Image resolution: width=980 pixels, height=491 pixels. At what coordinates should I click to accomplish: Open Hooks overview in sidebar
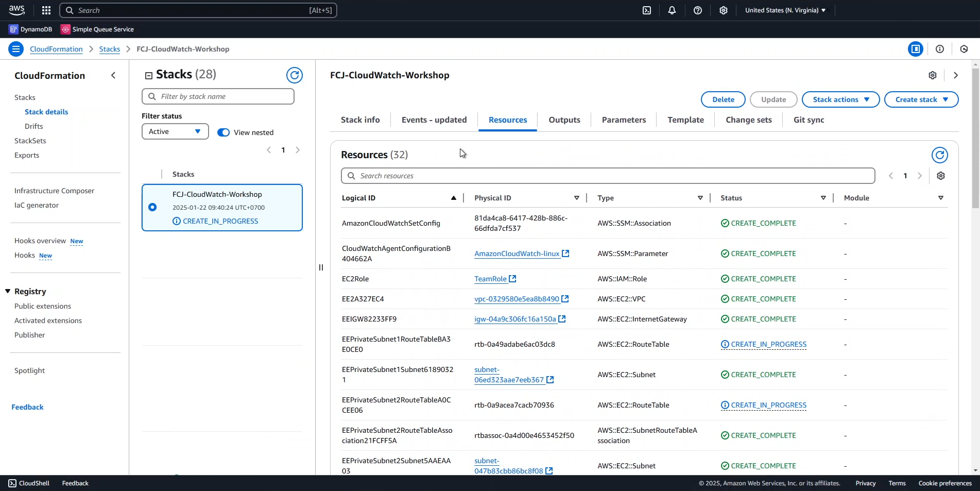pos(40,241)
